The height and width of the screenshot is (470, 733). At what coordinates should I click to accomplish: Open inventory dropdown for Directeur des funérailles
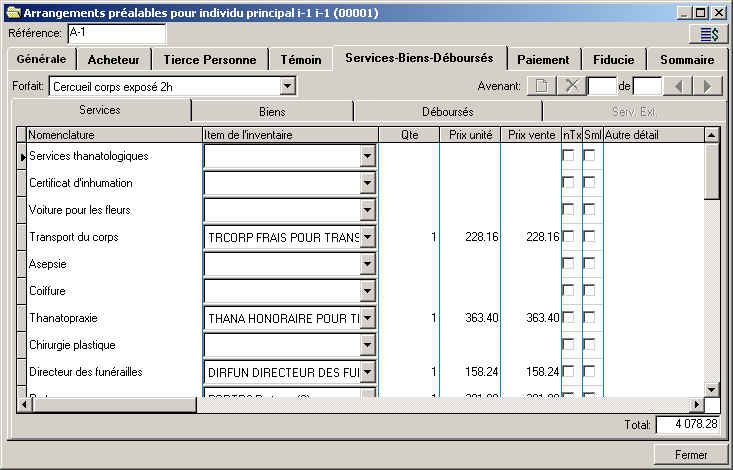click(368, 372)
